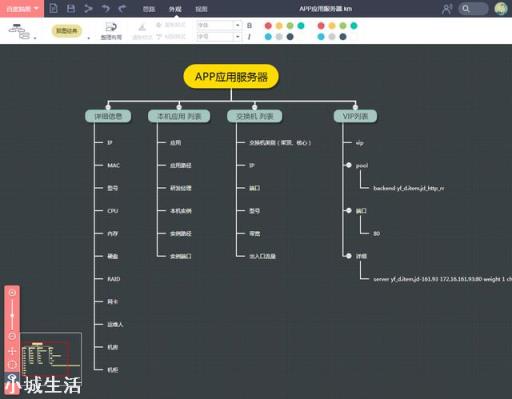Viewport: 512px width, 399px height.
Task: Click the copy style button
Action: [x=171, y=25]
